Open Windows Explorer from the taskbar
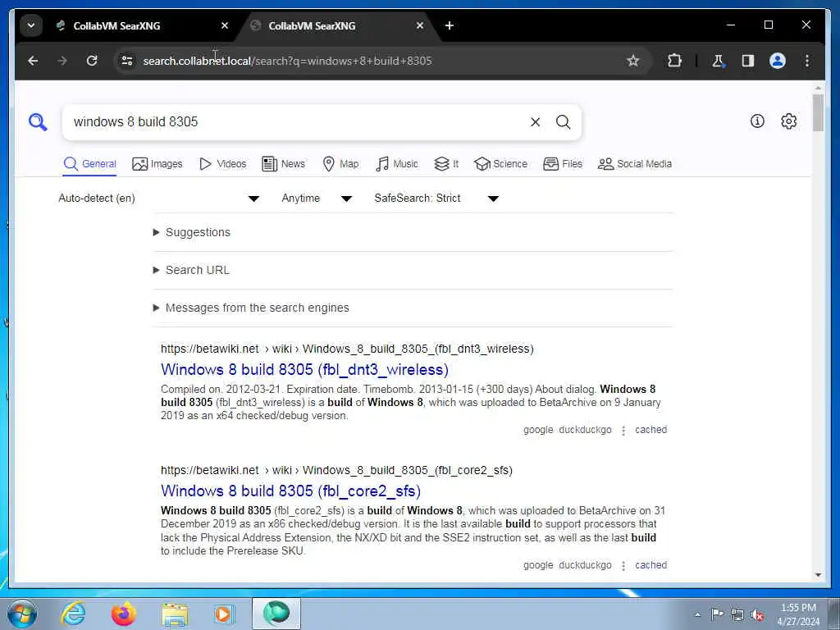The height and width of the screenshot is (630, 840). point(175,614)
